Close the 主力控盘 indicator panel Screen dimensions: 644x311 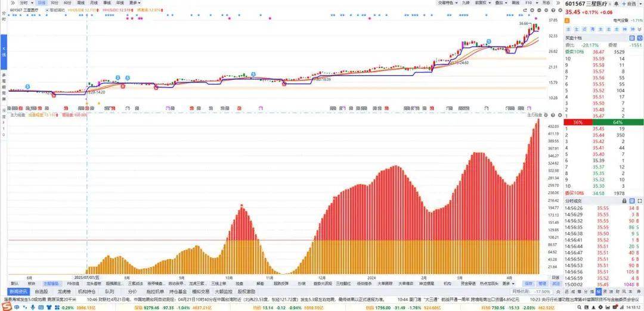click(559, 115)
